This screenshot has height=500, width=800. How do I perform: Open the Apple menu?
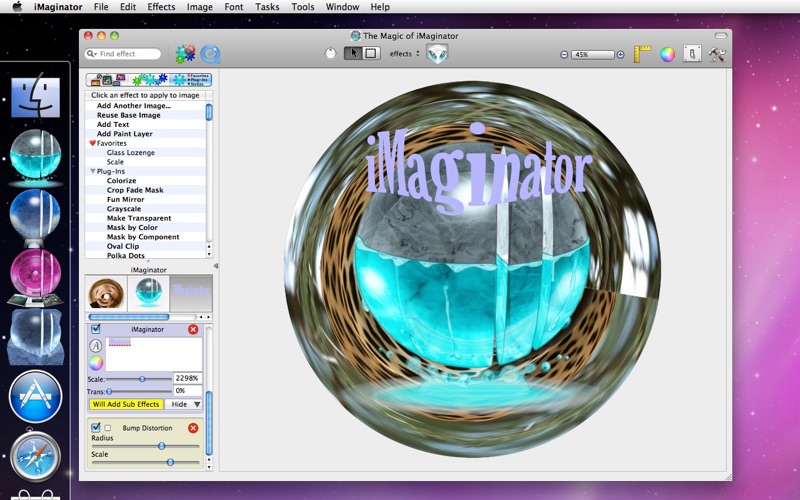(17, 7)
